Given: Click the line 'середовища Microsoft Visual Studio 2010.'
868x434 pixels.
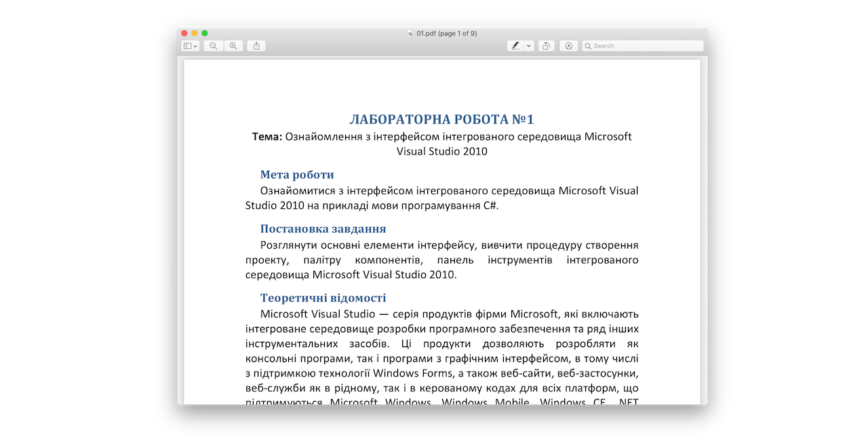Looking at the screenshot, I should (351, 275).
